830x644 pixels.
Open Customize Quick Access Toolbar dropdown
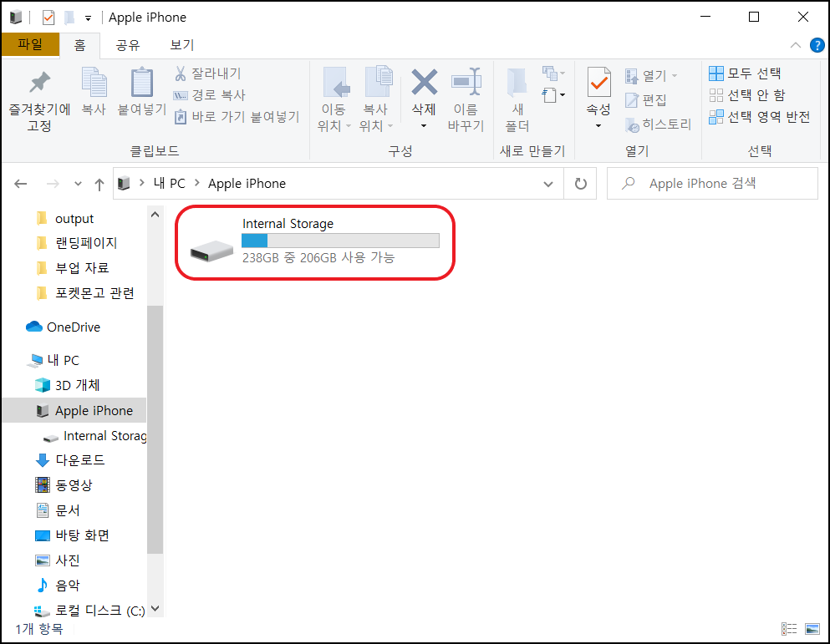tap(89, 18)
